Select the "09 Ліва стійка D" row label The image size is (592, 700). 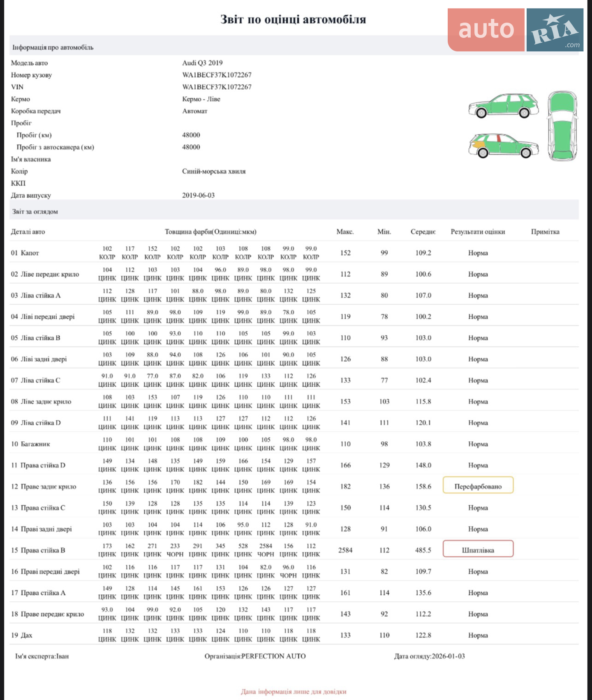tap(36, 423)
